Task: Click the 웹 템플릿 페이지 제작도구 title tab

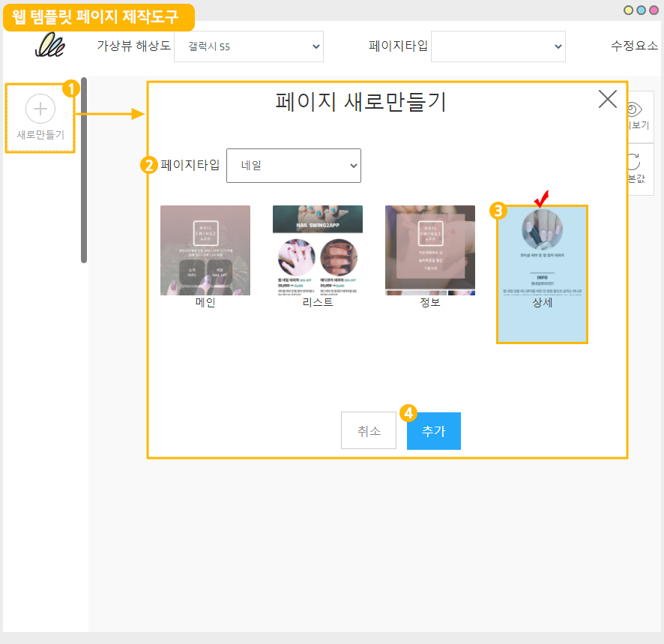Action: [x=98, y=16]
